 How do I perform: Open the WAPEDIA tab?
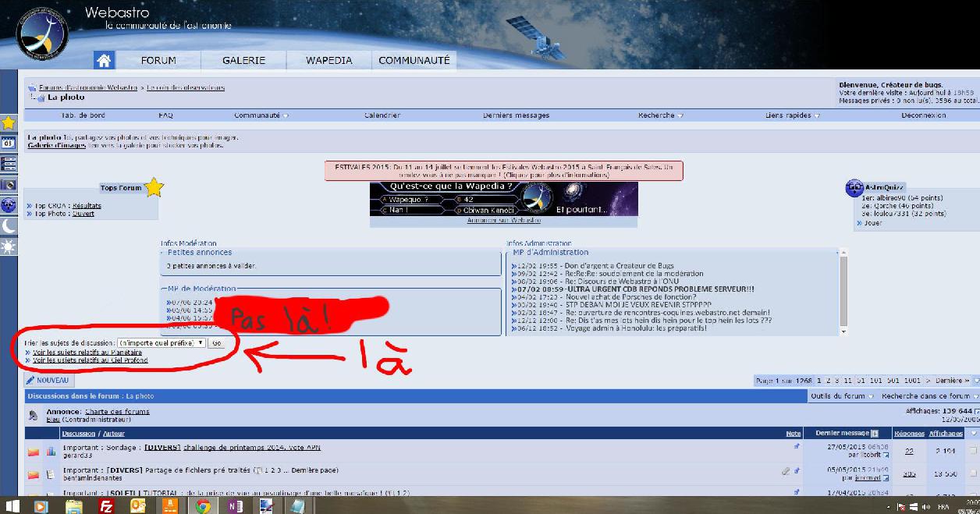click(x=328, y=60)
